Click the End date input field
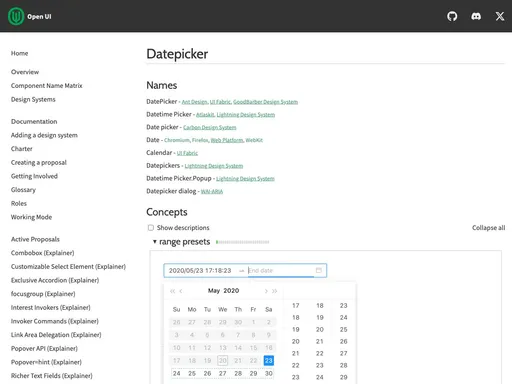The width and height of the screenshot is (512, 384). (x=280, y=270)
